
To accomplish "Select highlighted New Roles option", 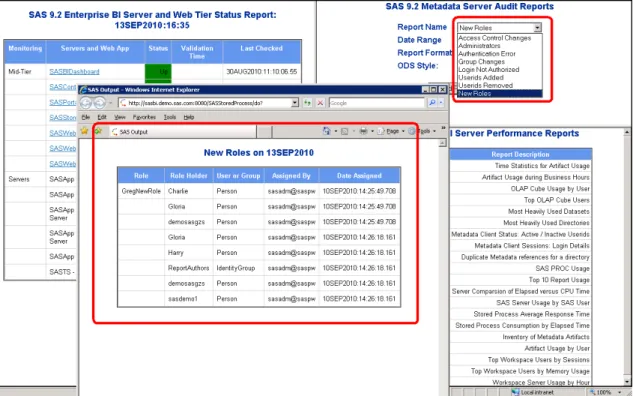I will click(x=499, y=93).
